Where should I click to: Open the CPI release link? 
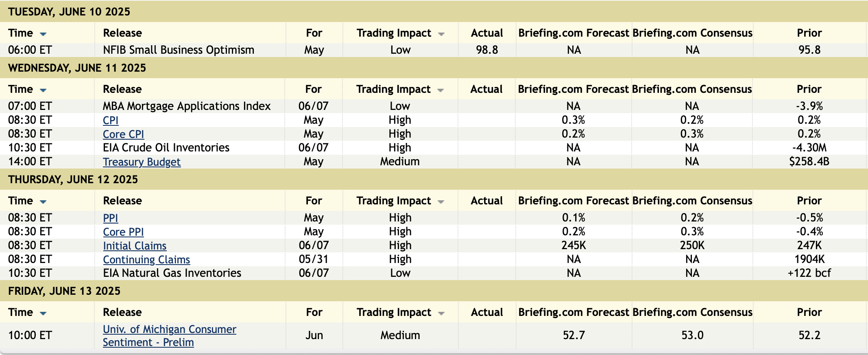pos(111,121)
